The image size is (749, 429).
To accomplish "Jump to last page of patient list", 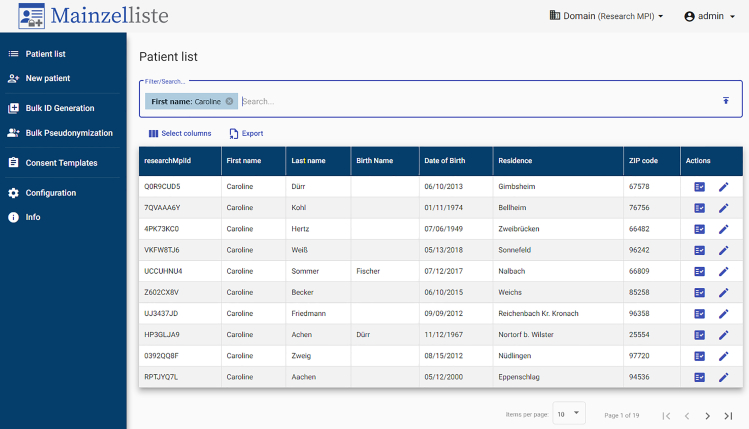I will click(728, 416).
